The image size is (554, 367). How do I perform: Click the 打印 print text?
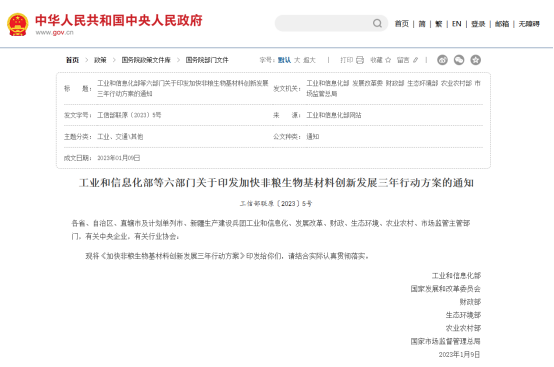(x=347, y=60)
